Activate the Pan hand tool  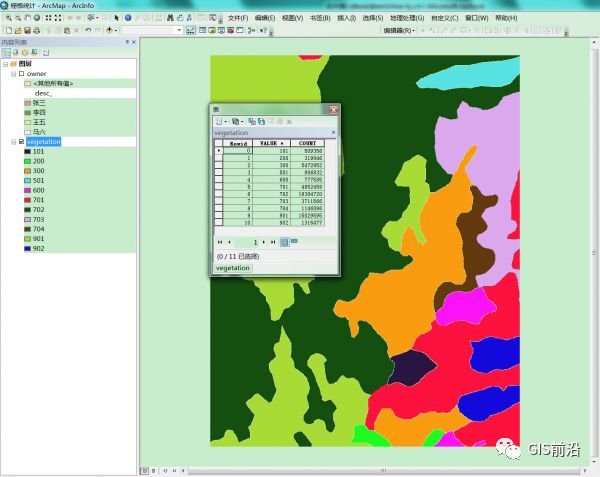coord(28,18)
